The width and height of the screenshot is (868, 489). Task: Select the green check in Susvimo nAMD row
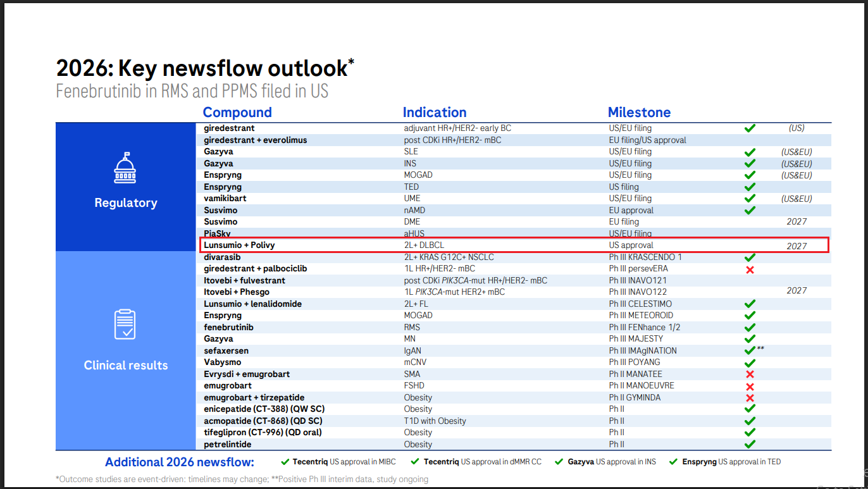click(x=750, y=211)
